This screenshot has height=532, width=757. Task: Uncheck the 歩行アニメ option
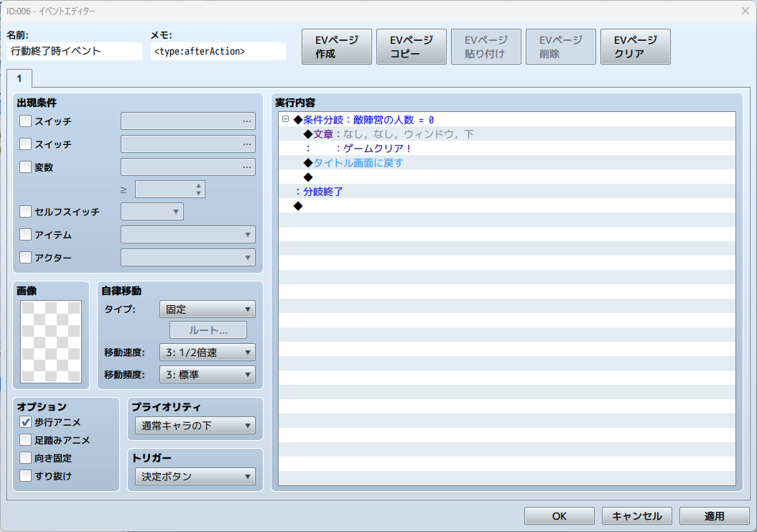tap(26, 422)
